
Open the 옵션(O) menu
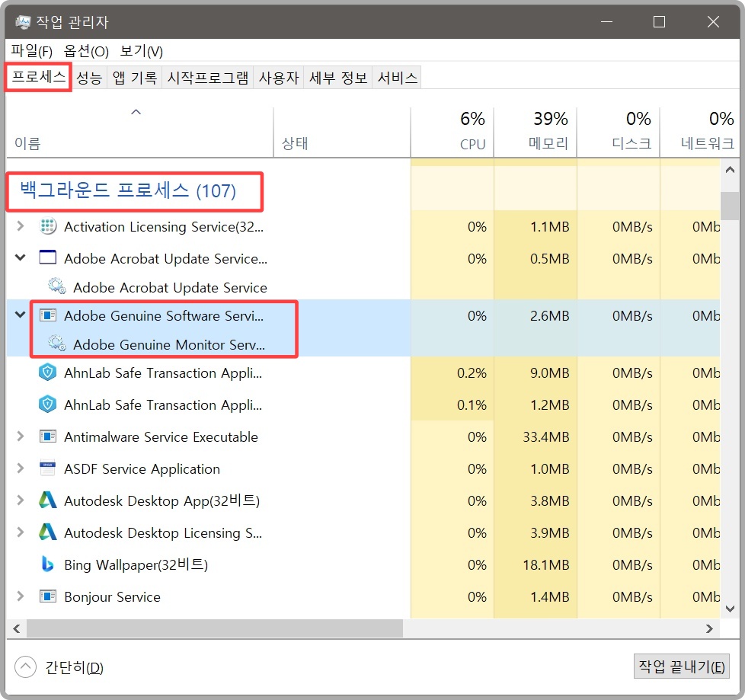point(86,50)
